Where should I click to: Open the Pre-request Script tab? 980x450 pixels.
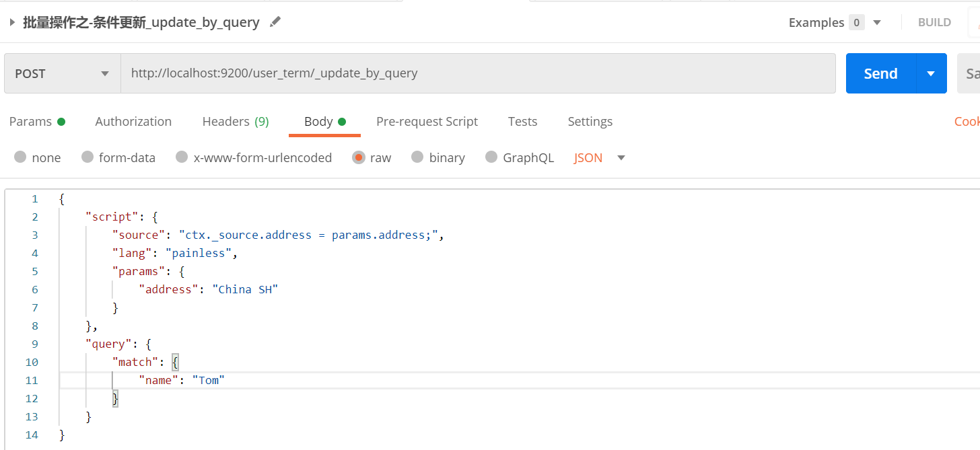coord(427,122)
